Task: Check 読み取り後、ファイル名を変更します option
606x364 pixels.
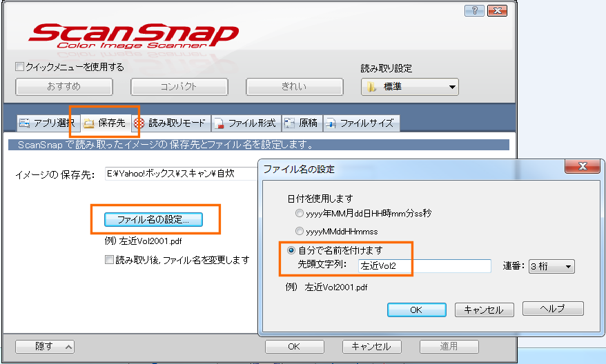Action: point(109,260)
